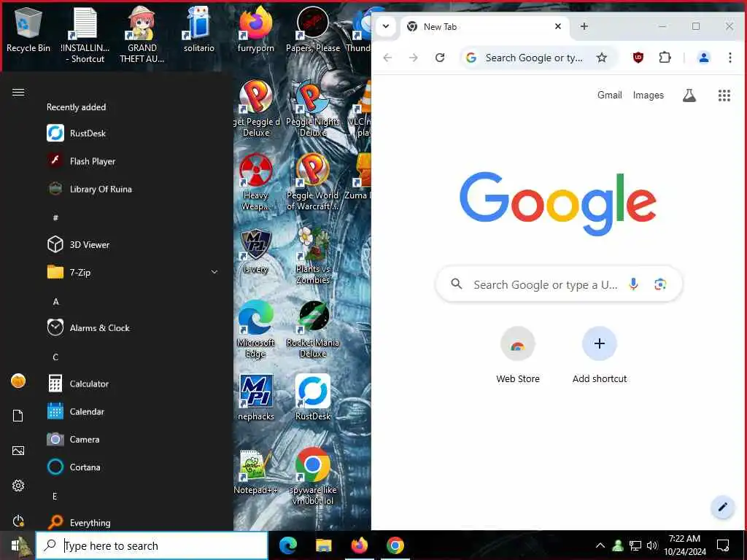Open the network status tray icon
Image resolution: width=747 pixels, height=560 pixels.
[x=635, y=545]
